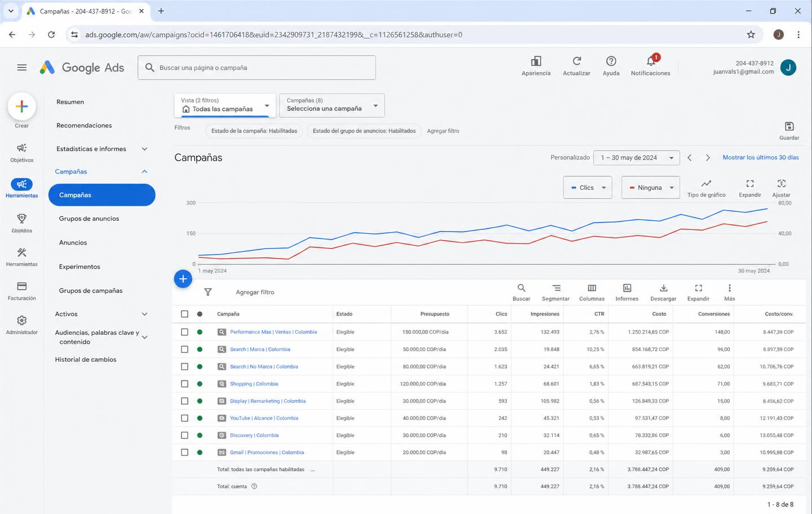Open Shopping | Colombia campaign link
Viewport: 812px width, 514px height.
coord(254,384)
